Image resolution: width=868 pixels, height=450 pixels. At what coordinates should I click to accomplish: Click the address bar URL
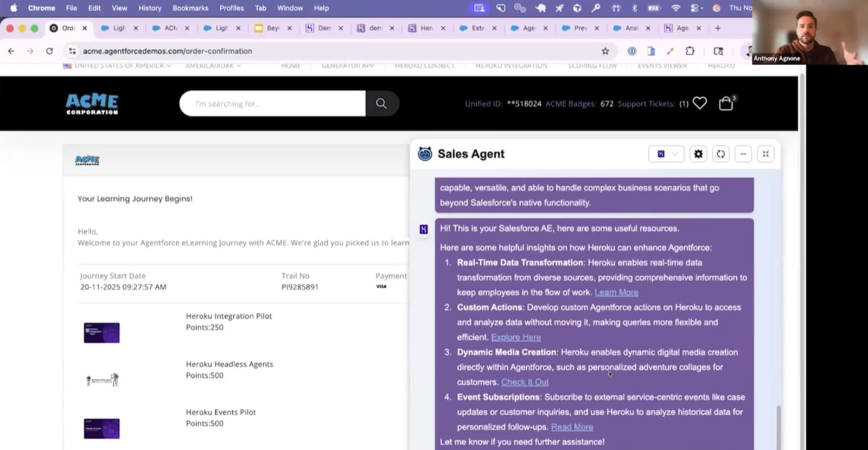pos(167,51)
